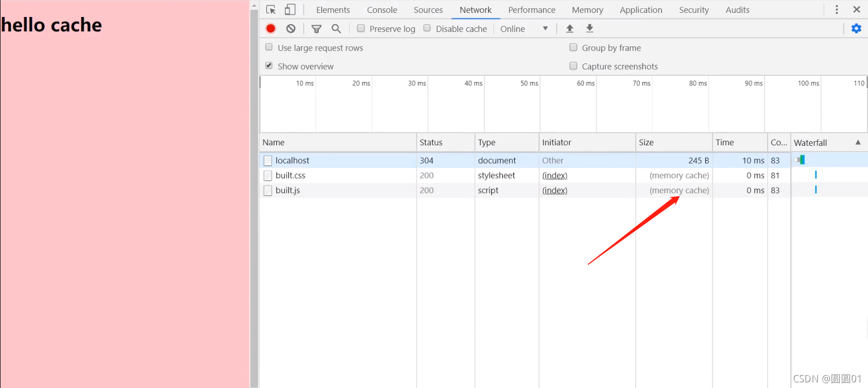Viewport: 868px width, 388px height.
Task: Open DevTools three-dot customize menu
Action: pos(837,10)
